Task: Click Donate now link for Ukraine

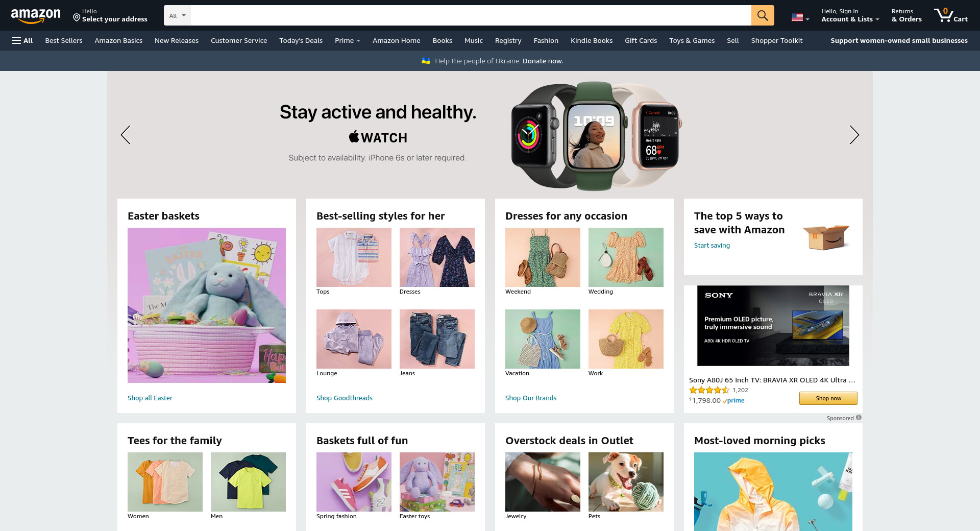Action: click(x=543, y=61)
